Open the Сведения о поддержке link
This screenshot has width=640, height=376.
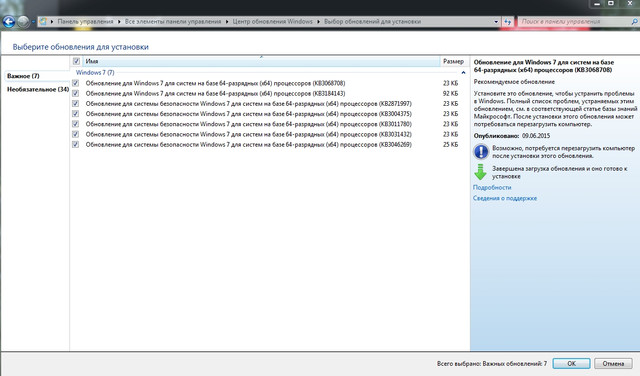point(505,198)
